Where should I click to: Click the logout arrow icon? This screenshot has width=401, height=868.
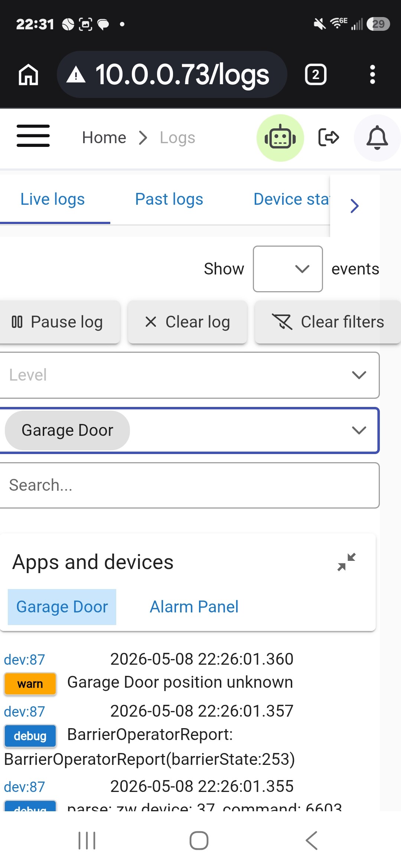329,138
